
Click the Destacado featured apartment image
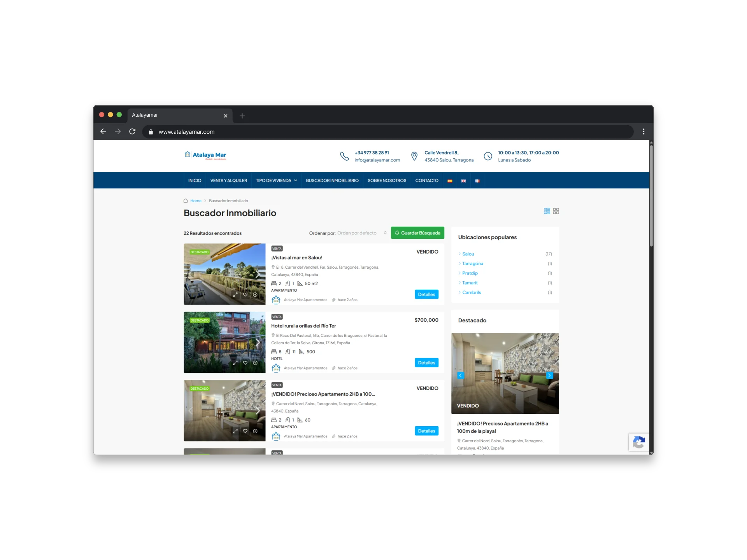[505, 373]
